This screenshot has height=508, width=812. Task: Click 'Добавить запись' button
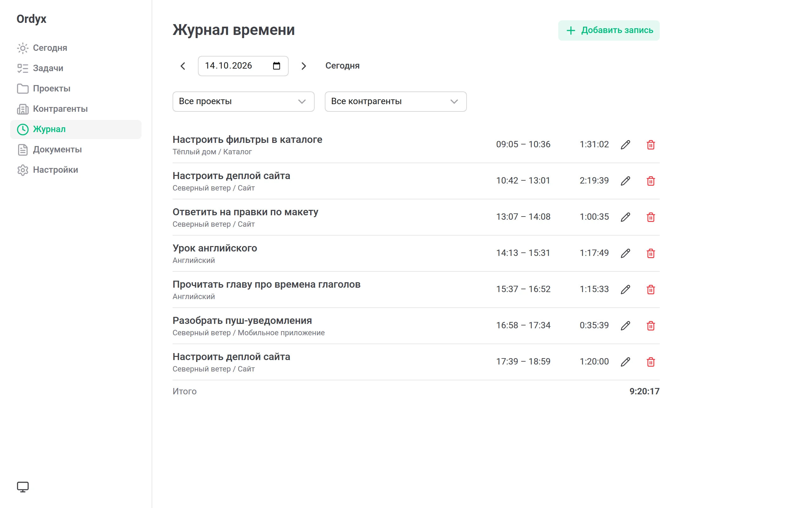pyautogui.click(x=609, y=30)
